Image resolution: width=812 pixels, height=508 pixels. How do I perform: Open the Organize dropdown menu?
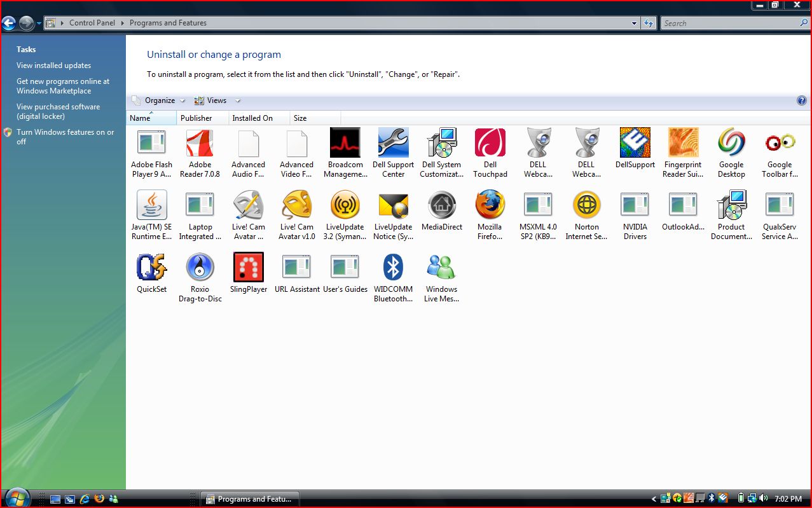(159, 100)
